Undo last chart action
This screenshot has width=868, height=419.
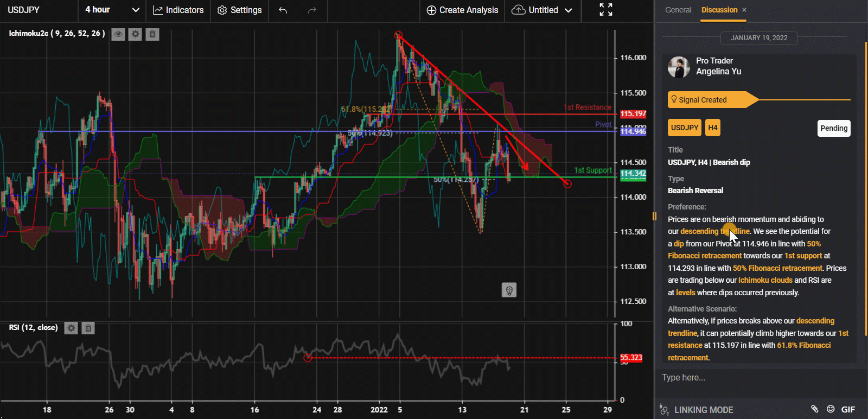pyautogui.click(x=283, y=10)
